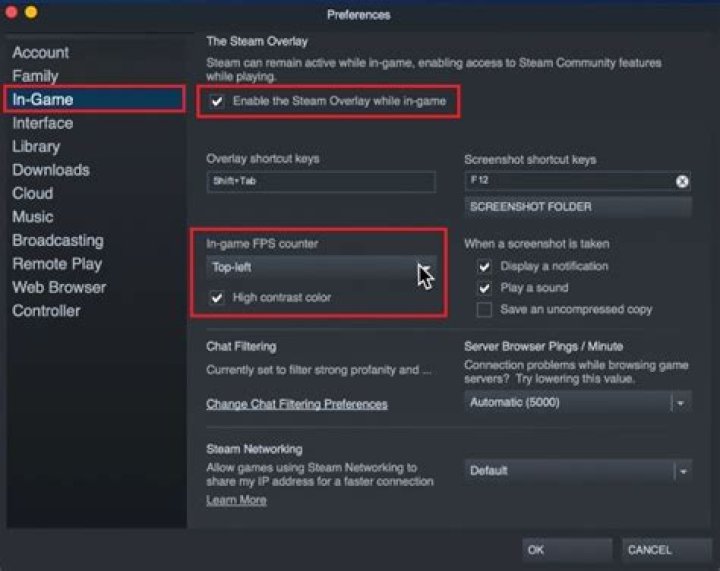Open Web Browser preferences
The width and height of the screenshot is (720, 571).
tap(59, 287)
